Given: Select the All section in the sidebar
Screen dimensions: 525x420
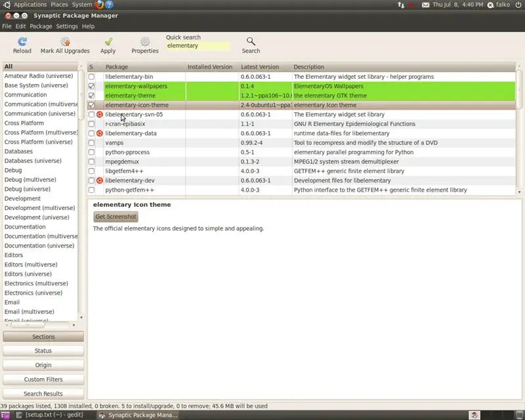Looking at the screenshot, I should [x=40, y=67].
